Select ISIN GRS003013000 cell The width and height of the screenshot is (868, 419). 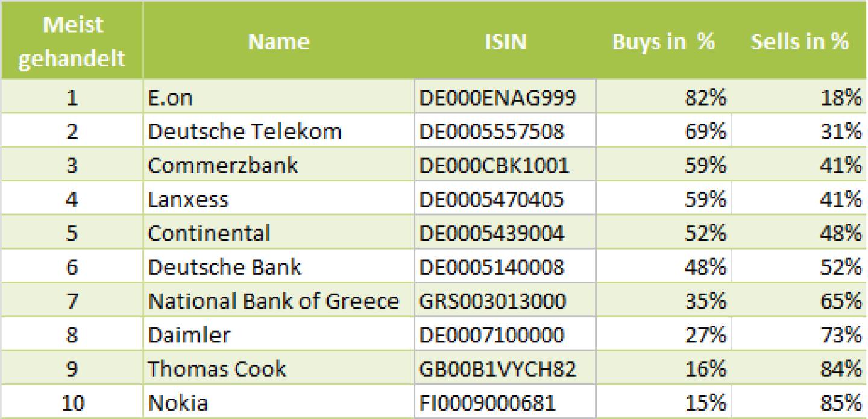[505, 300]
